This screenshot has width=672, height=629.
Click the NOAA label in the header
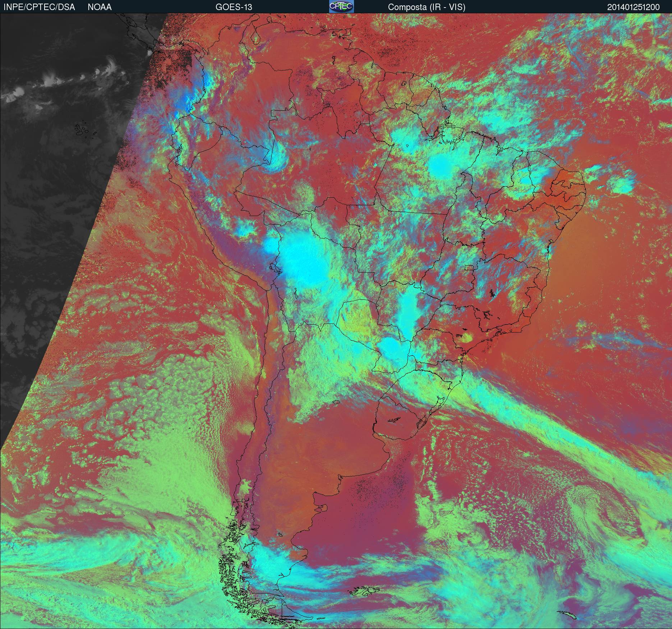pos(100,7)
